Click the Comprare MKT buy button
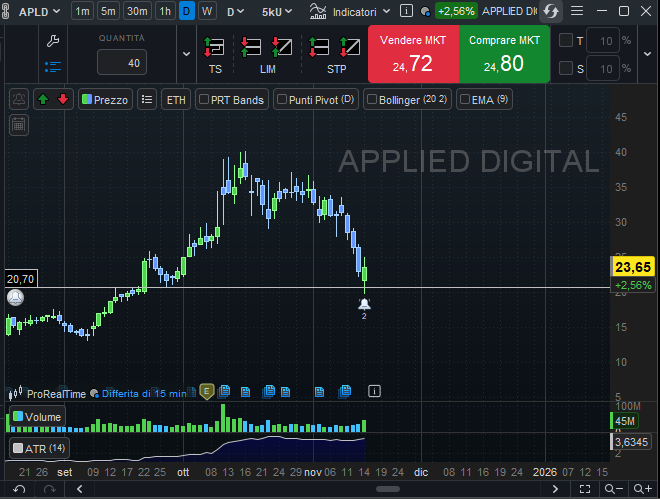The image size is (660, 499). coord(504,55)
